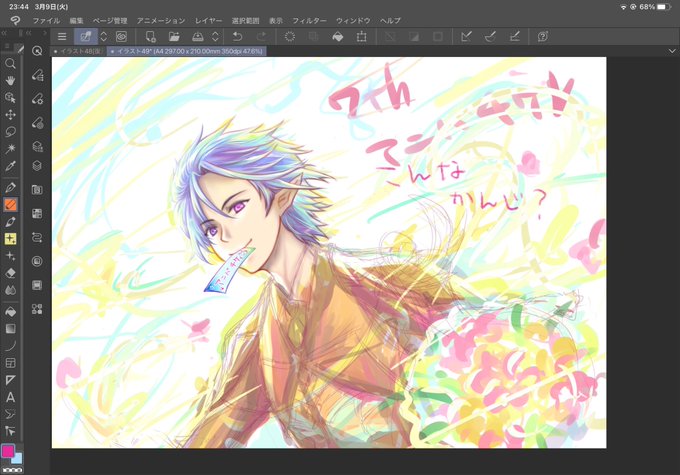Image resolution: width=680 pixels, height=475 pixels.
Task: Open the ウィンドウ menu
Action: pos(353,20)
